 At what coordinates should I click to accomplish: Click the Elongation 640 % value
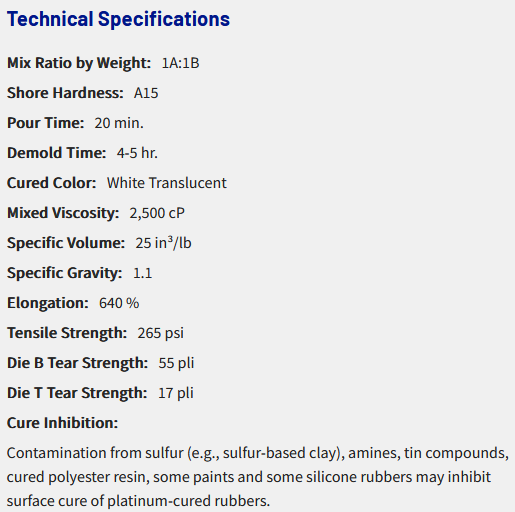[119, 303]
